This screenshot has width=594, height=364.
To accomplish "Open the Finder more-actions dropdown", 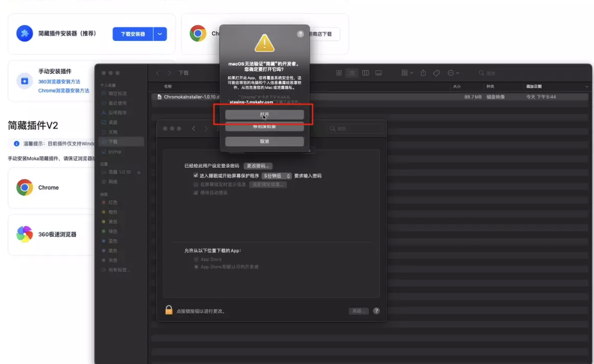I will pos(453,72).
